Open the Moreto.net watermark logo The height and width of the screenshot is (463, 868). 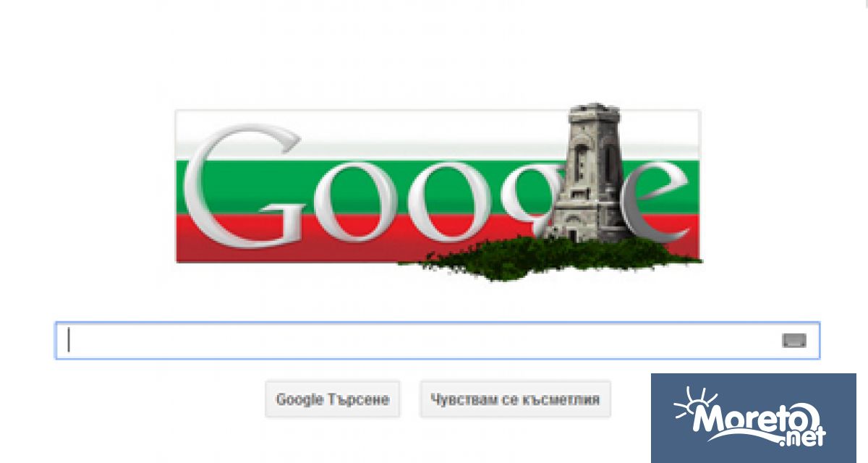754,418
